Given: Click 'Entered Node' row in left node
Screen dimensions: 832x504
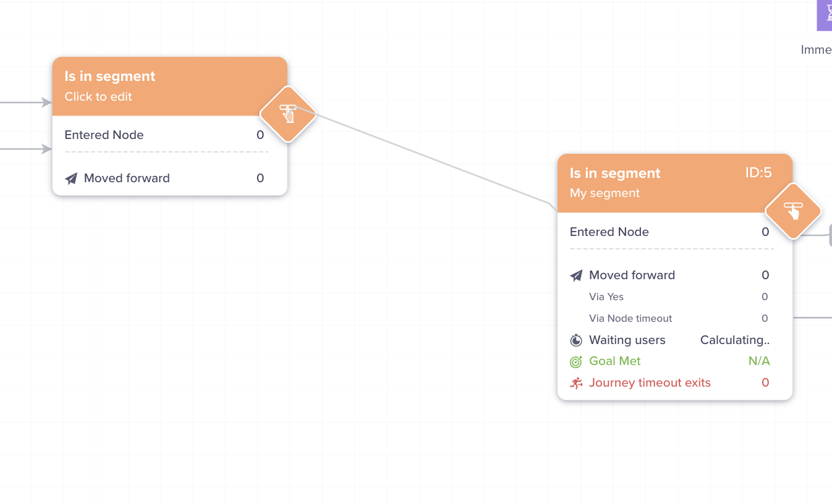Looking at the screenshot, I should 164,135.
